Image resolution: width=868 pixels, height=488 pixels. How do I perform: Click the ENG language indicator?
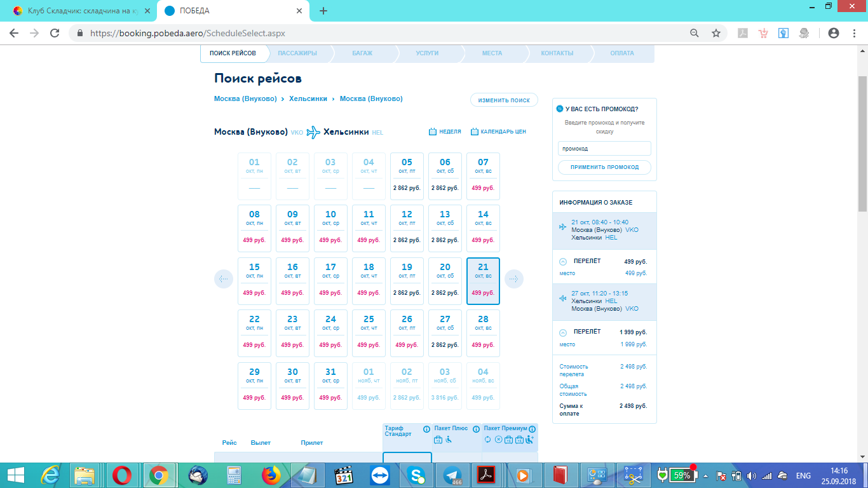click(x=803, y=475)
